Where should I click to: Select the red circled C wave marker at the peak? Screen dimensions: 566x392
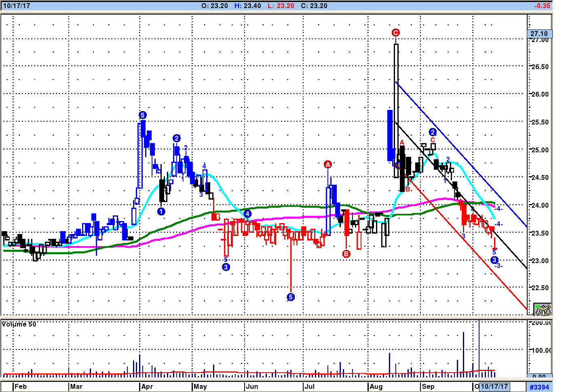395,33
